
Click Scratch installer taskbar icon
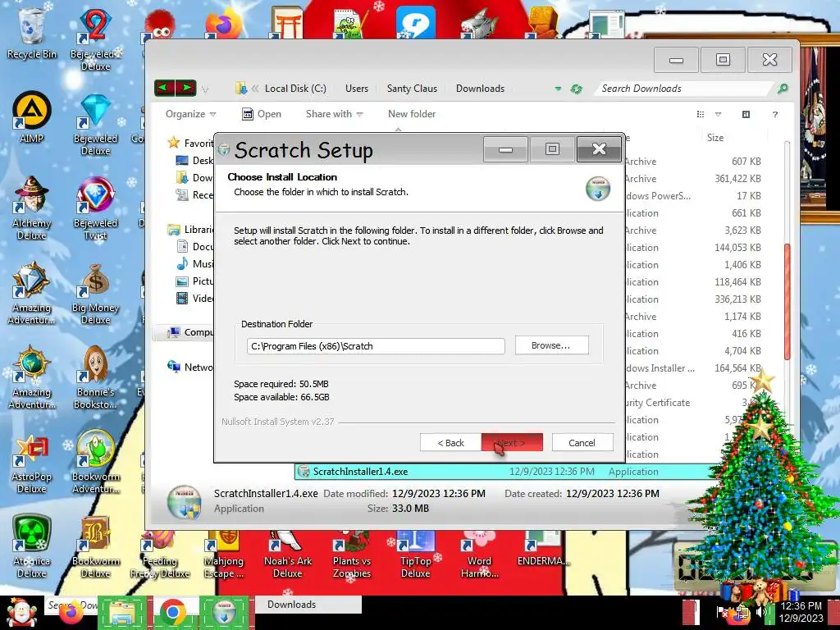pyautogui.click(x=225, y=613)
